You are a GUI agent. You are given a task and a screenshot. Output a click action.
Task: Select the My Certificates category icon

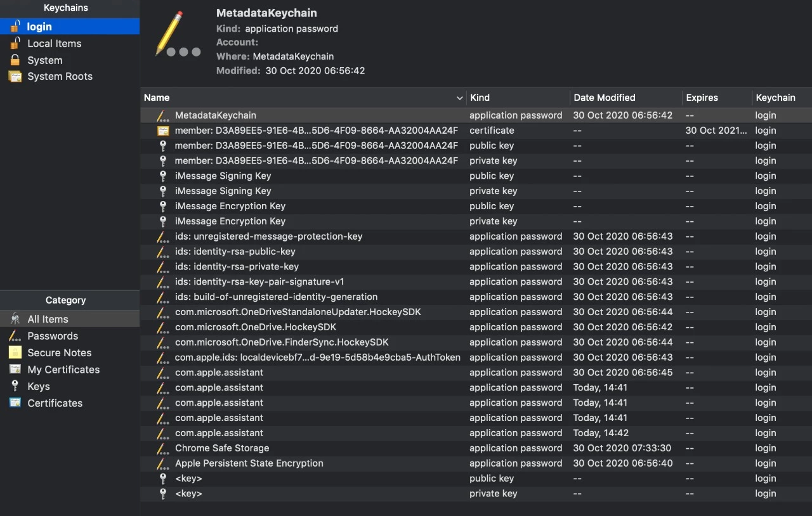[15, 369]
